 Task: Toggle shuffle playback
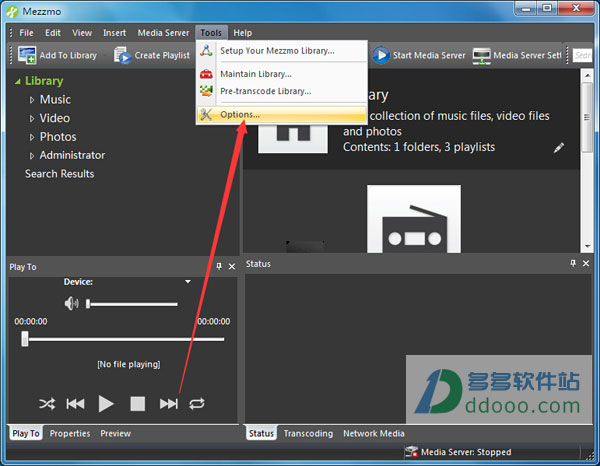47,404
